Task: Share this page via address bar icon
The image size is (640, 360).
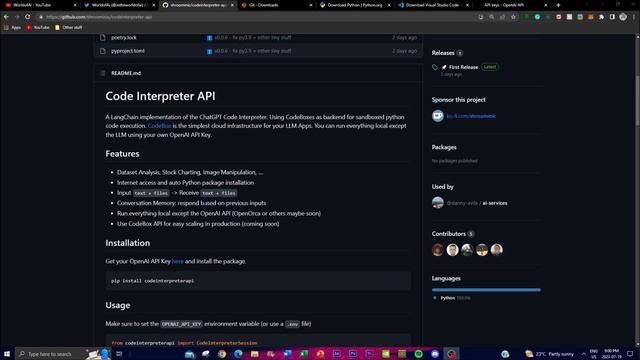Action: point(502,17)
